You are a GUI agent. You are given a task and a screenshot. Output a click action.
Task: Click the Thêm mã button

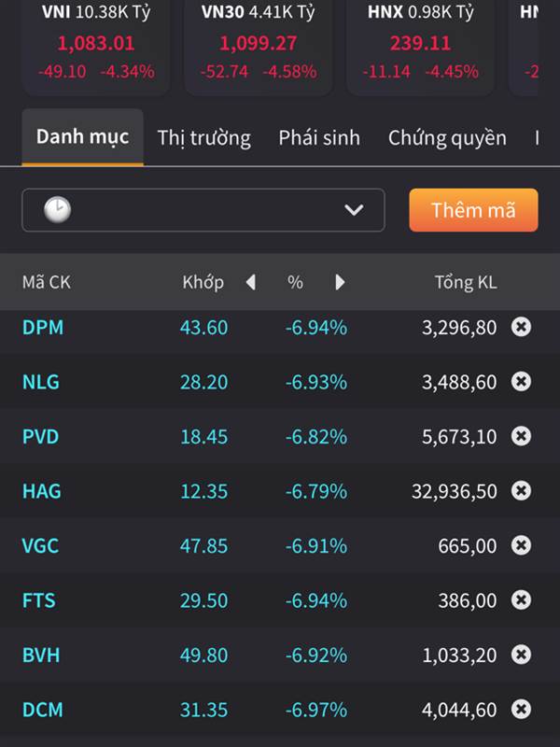tap(473, 210)
